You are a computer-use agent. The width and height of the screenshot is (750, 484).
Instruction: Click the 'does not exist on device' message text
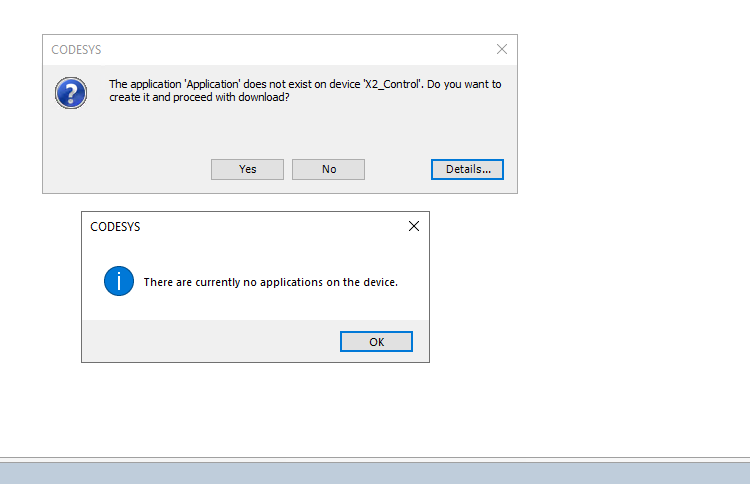305,90
